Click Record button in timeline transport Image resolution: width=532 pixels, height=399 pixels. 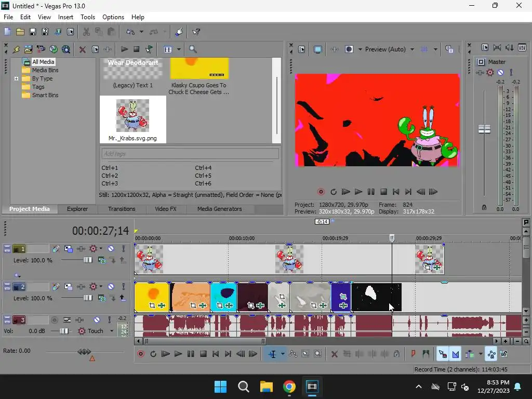click(140, 354)
